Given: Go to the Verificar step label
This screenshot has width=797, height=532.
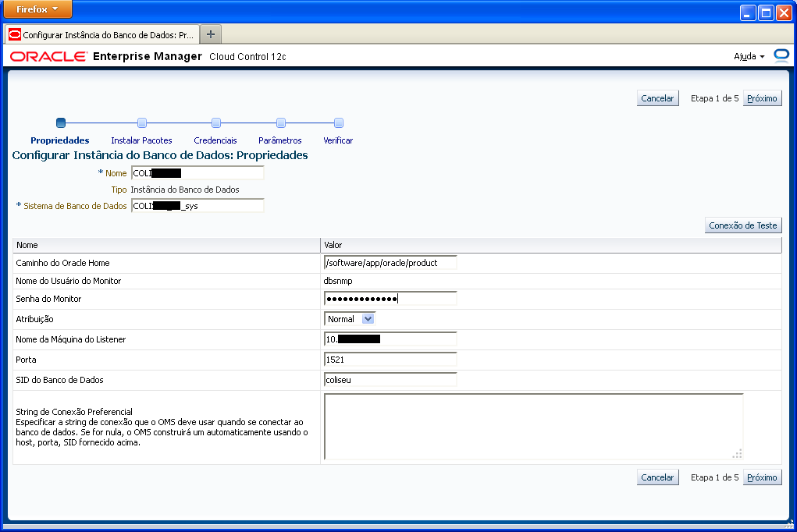Looking at the screenshot, I should click(338, 140).
